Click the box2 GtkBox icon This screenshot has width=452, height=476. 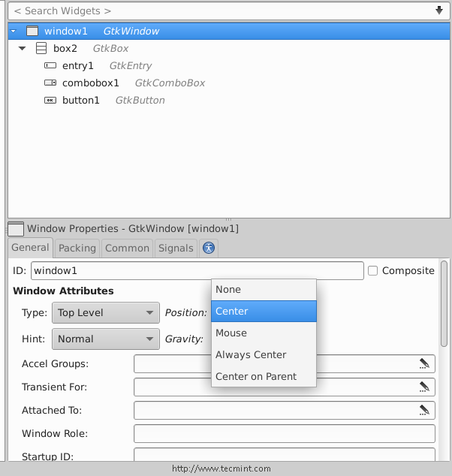(x=41, y=48)
